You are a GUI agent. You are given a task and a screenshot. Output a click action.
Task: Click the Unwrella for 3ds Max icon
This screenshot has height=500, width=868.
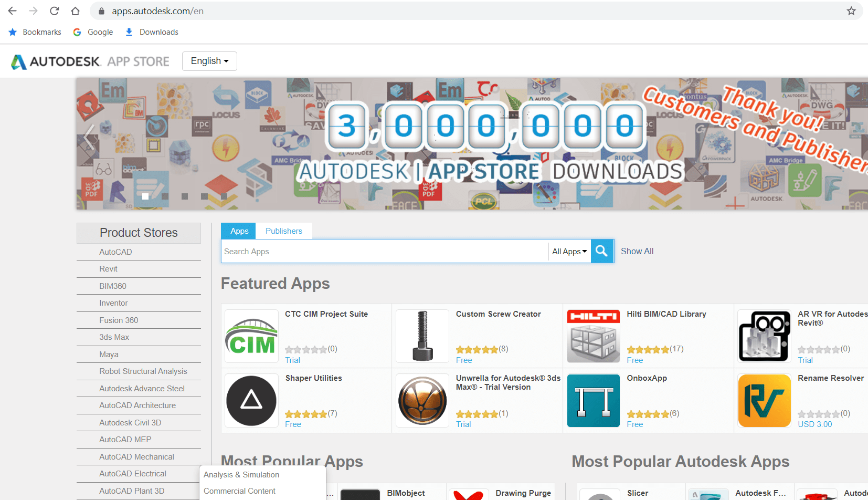[x=422, y=401]
